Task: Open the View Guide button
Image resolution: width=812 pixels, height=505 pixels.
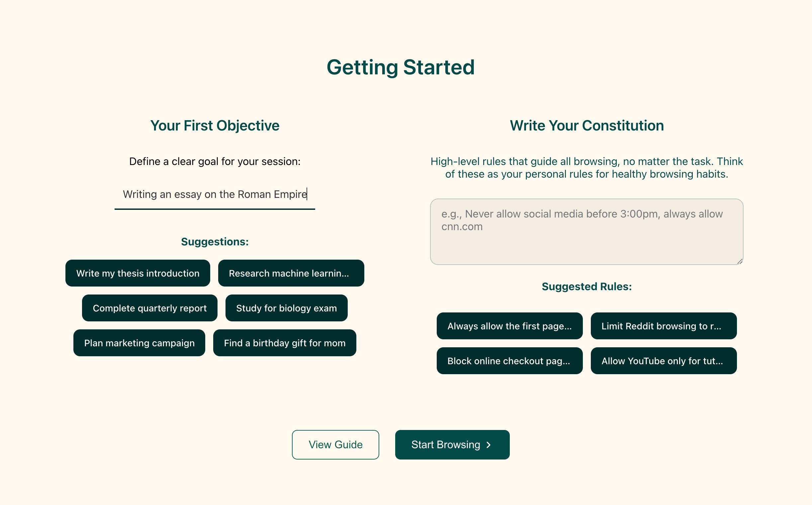Action: tap(335, 445)
